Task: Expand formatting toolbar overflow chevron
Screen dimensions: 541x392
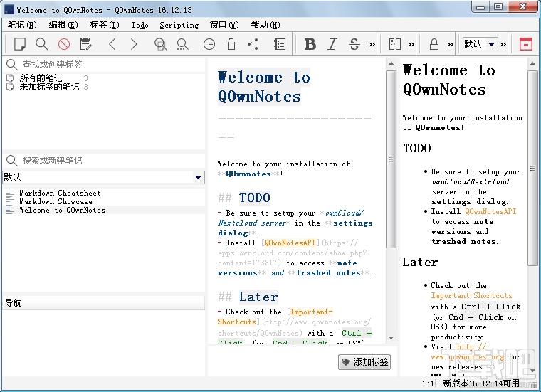Action: (x=372, y=44)
